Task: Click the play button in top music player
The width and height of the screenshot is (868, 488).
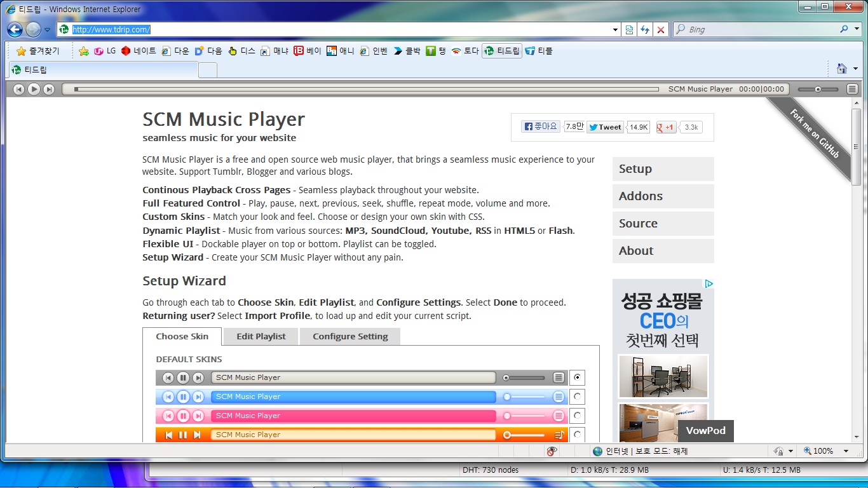Action: click(x=34, y=90)
